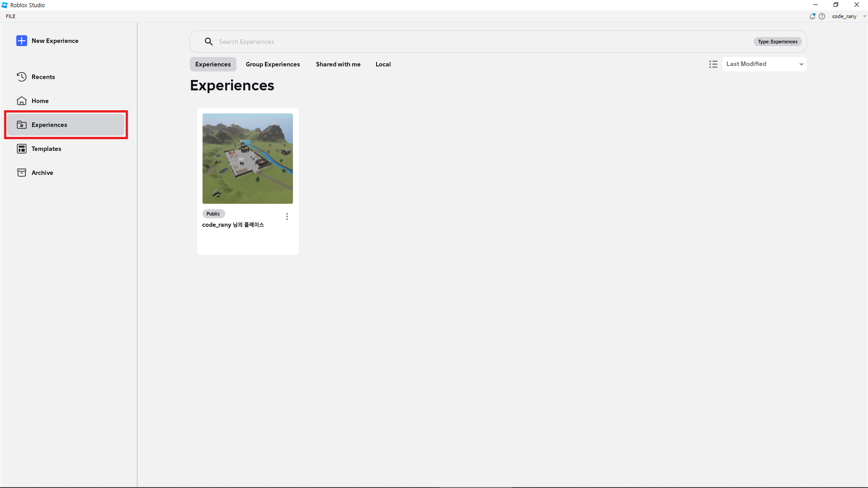Go to Home in the sidebar
Viewport: 868px width, 488px height.
coord(40,101)
